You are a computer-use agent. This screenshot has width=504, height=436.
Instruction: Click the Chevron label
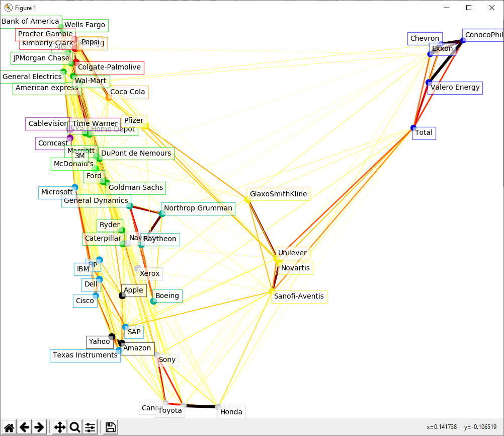425,39
